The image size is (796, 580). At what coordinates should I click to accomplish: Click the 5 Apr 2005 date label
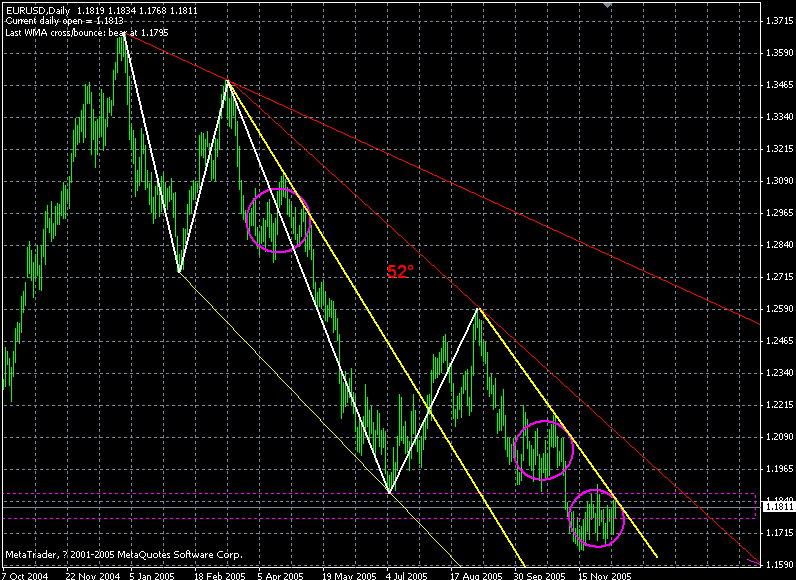tap(280, 575)
